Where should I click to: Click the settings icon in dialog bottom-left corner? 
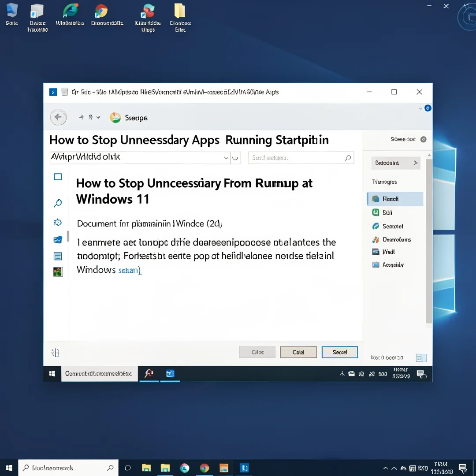tap(55, 353)
